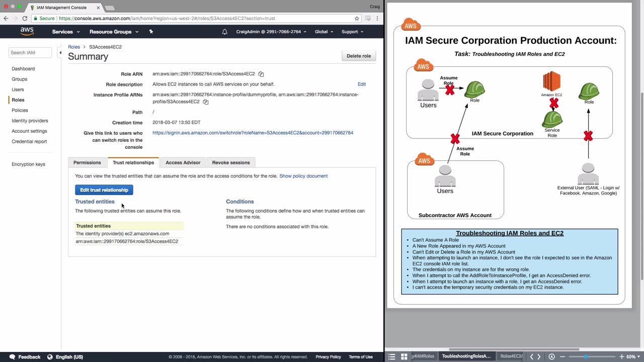Open Groups in the IAM sidebar
The image size is (644, 362).
pyautogui.click(x=20, y=79)
